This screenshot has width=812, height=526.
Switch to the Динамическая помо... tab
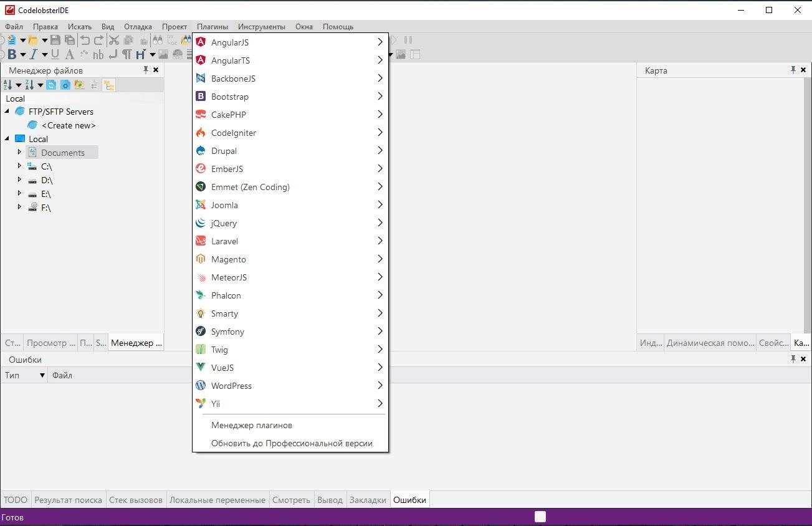710,343
